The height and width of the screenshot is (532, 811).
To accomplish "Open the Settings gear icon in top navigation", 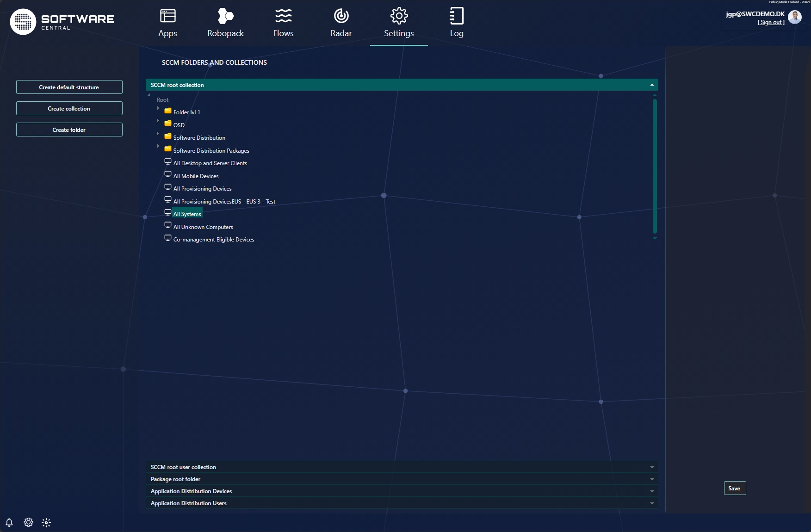I will pos(399,16).
